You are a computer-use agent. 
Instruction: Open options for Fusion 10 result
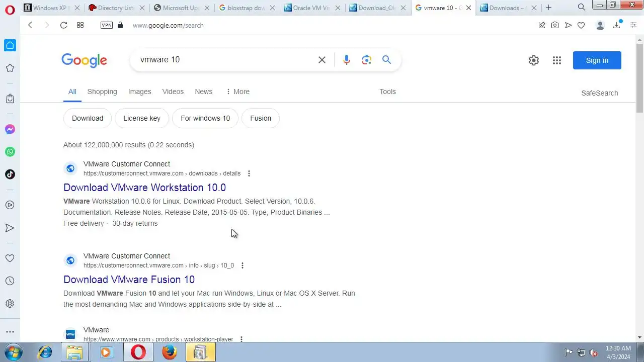point(243,265)
